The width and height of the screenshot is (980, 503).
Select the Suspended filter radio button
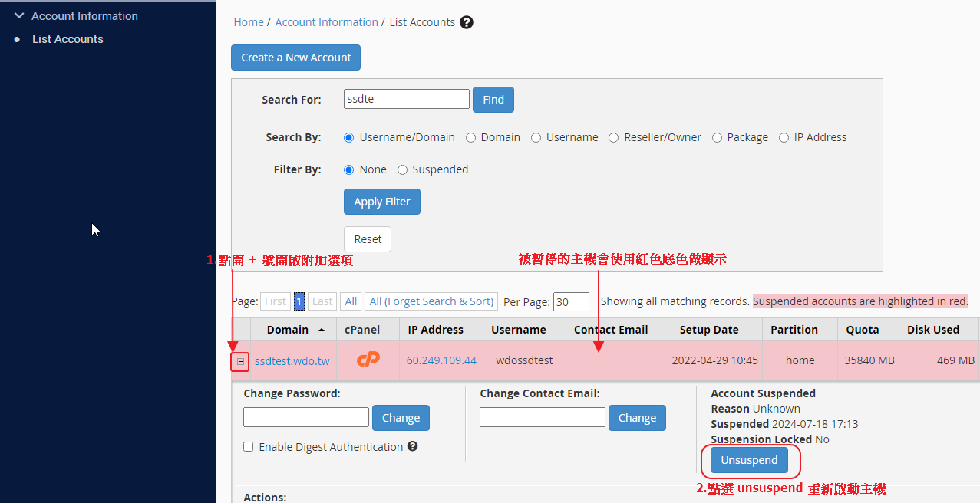click(402, 169)
